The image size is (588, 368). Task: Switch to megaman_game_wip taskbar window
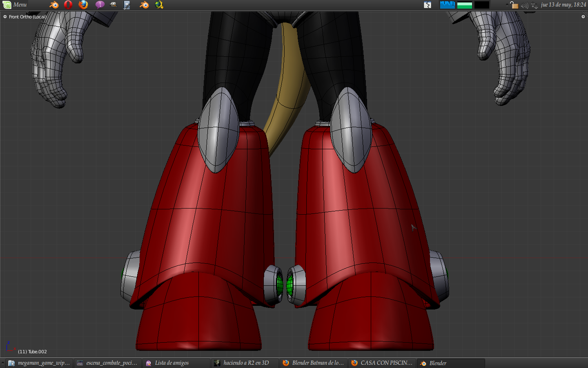click(x=39, y=363)
